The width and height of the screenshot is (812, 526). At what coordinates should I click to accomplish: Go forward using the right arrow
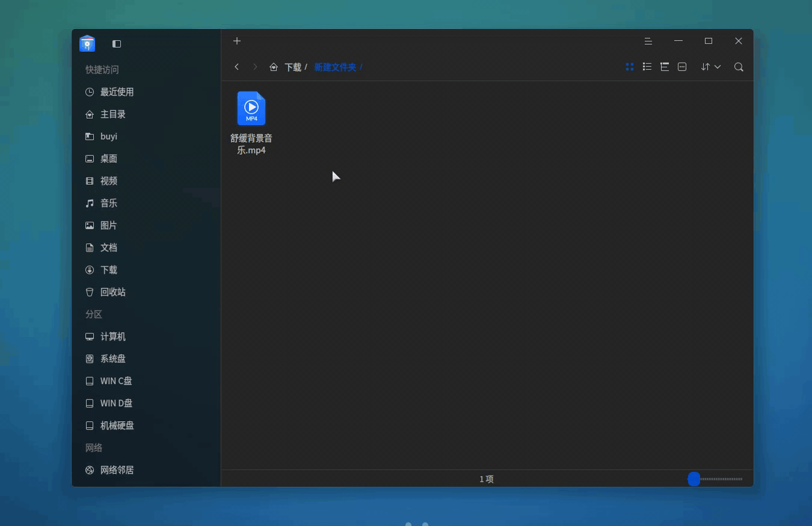pos(255,67)
